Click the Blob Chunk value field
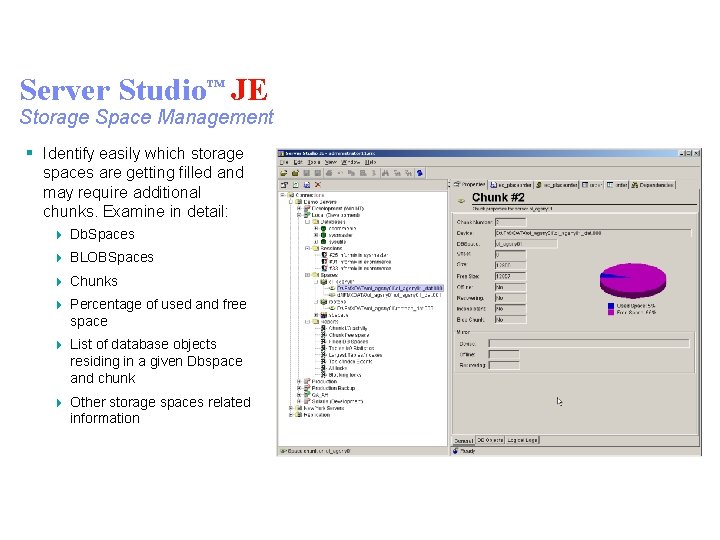720x540 pixels. 511,319
